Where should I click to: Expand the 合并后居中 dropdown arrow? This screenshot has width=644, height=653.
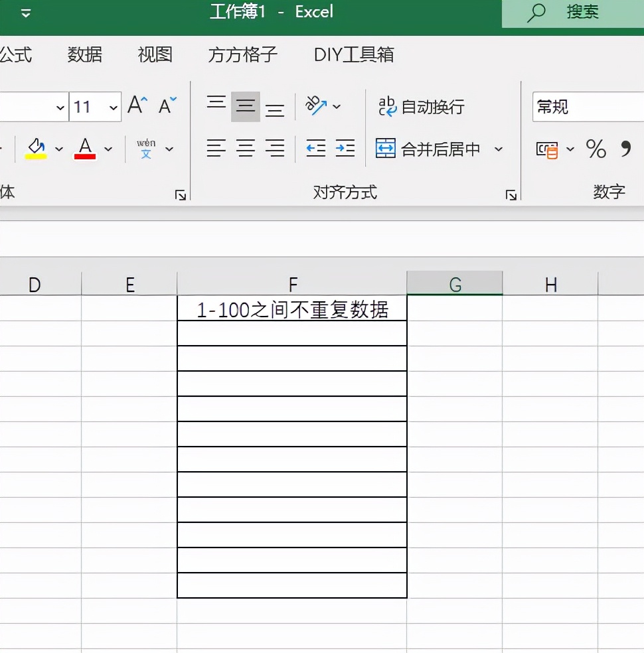(498, 149)
